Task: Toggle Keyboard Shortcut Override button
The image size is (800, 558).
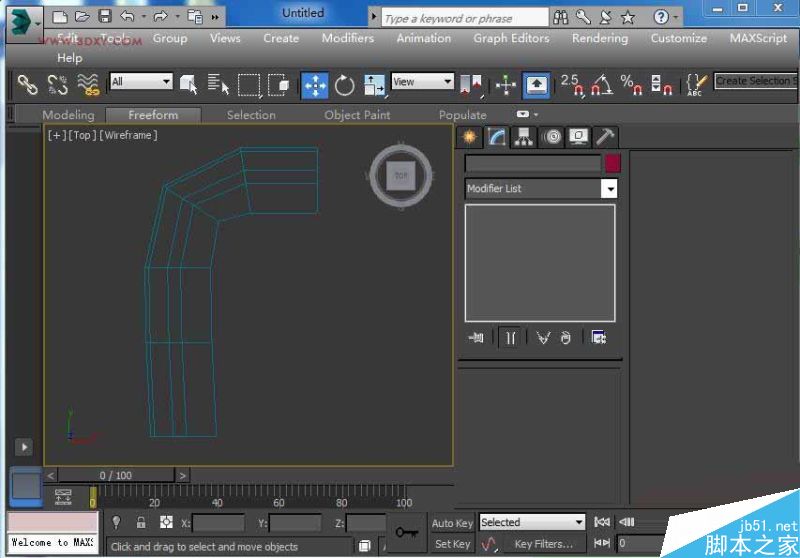Action: 536,85
